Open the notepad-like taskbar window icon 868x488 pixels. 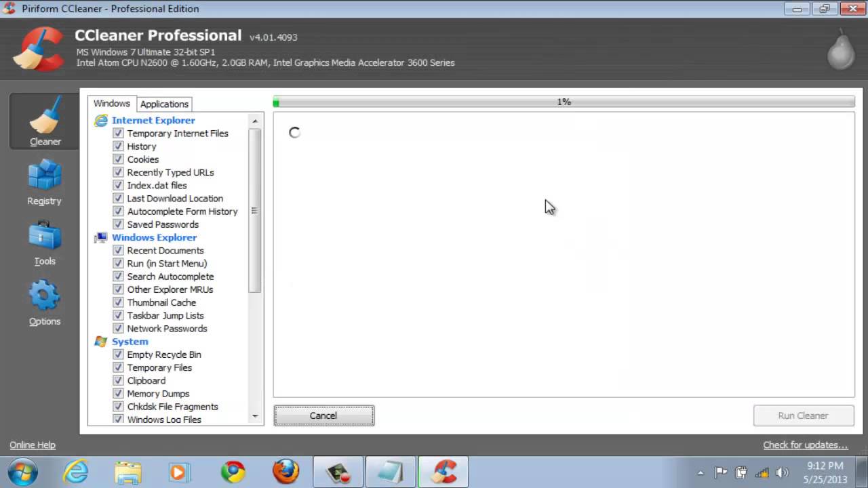point(391,471)
